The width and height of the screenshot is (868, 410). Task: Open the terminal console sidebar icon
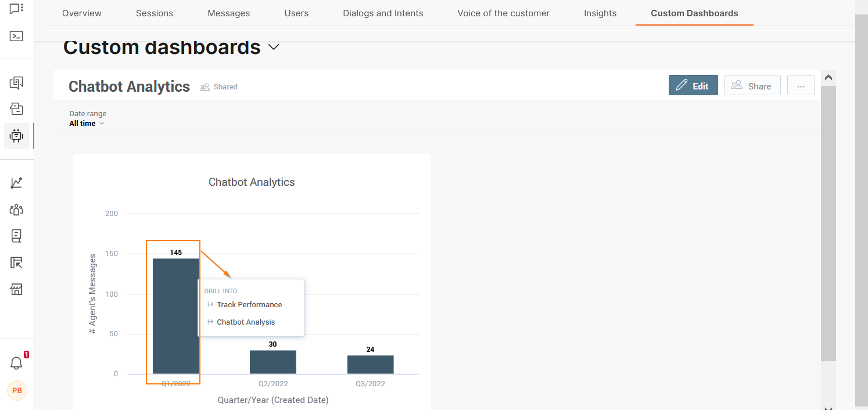(16, 36)
